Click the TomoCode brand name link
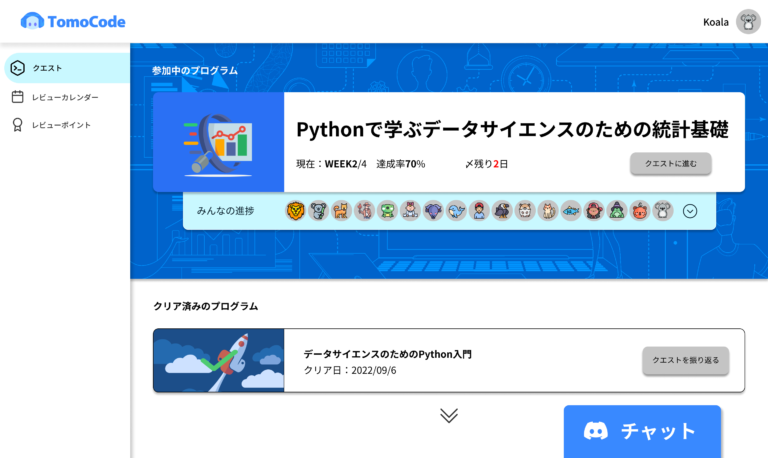Image resolution: width=768 pixels, height=458 pixels. tap(86, 22)
